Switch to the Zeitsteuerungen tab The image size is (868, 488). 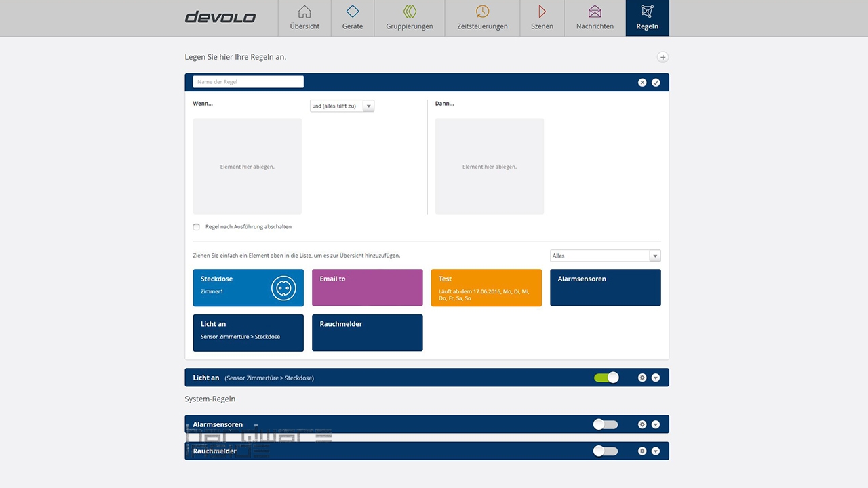[x=482, y=18]
